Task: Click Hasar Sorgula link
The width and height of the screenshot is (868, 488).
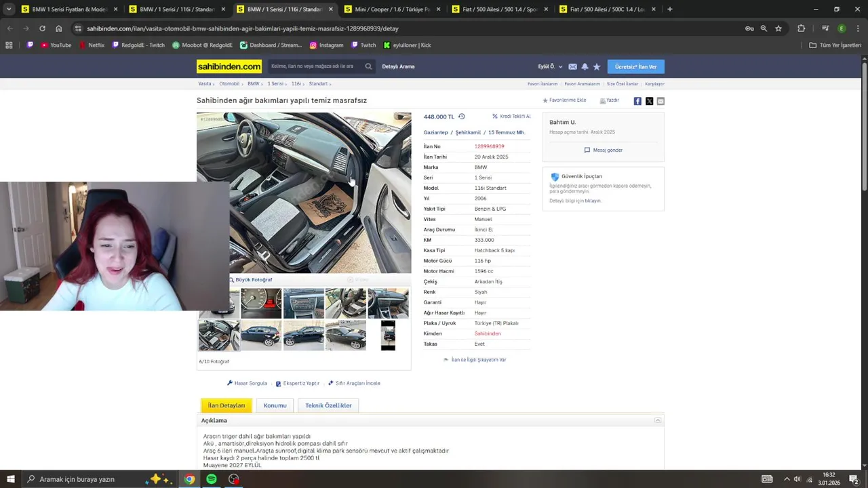Action: coord(247,384)
